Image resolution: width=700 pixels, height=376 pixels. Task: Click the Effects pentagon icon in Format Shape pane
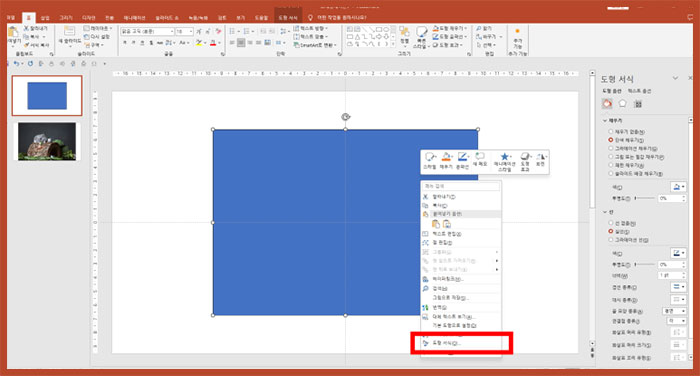point(622,104)
